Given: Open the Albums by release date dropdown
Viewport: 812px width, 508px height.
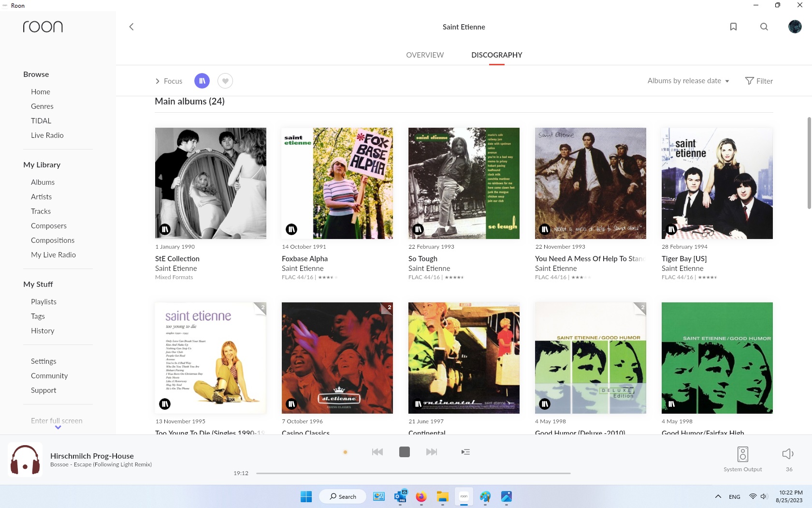Looking at the screenshot, I should 688,81.
